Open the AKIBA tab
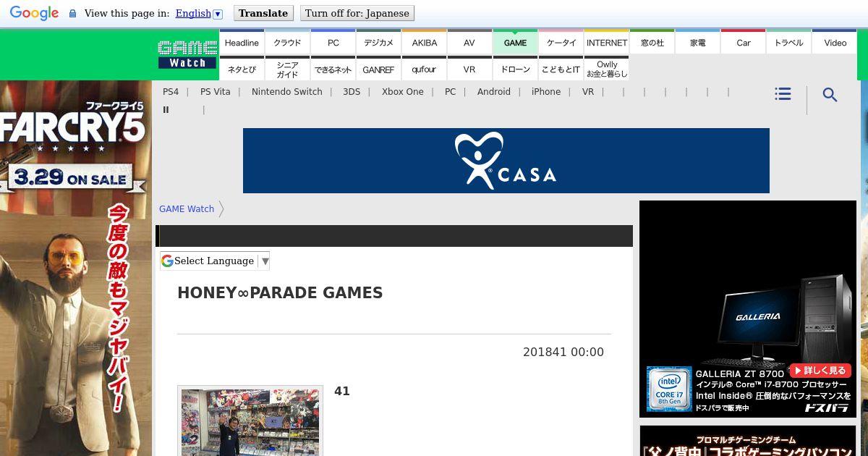This screenshot has width=868, height=456. 424,43
